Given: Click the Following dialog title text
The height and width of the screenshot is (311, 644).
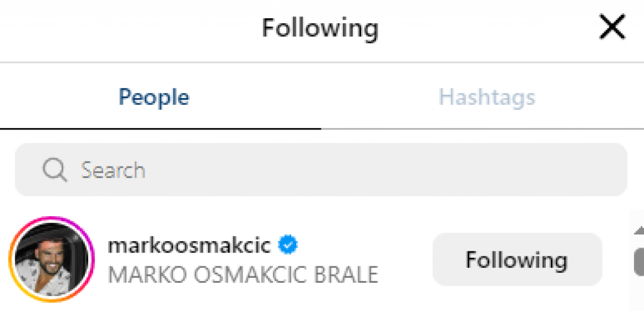Looking at the screenshot, I should tap(320, 28).
